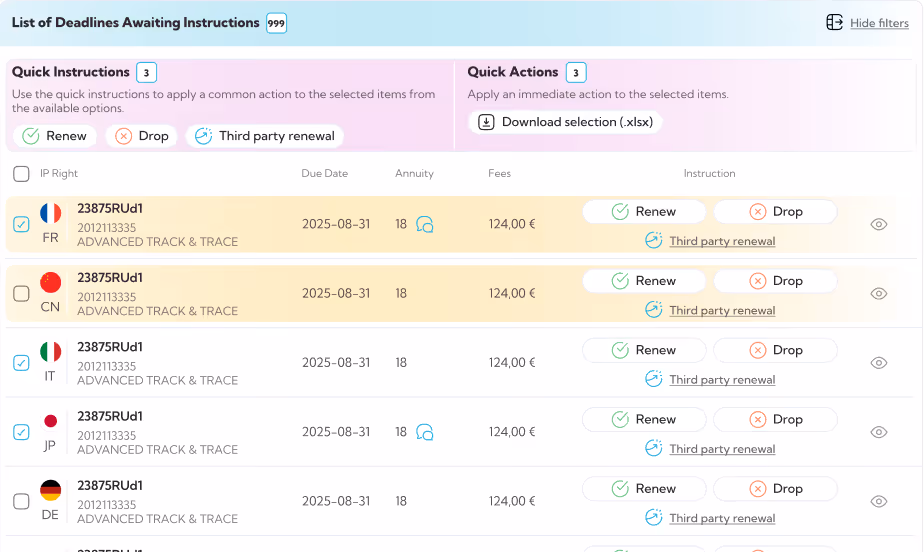Download selection as xlsx

pos(565,122)
